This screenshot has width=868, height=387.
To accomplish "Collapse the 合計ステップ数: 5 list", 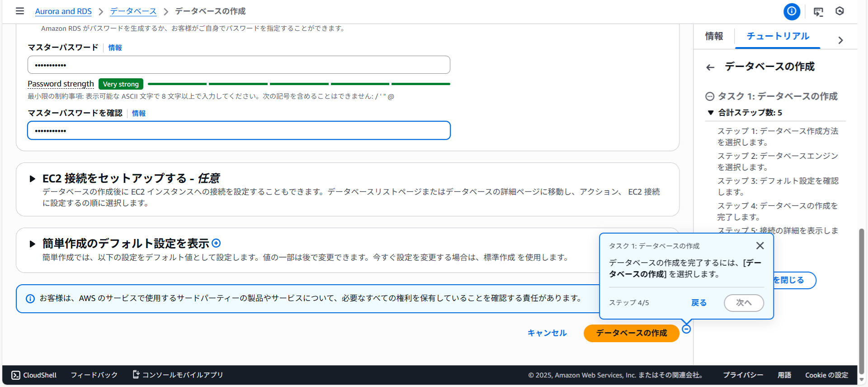I will 711,113.
